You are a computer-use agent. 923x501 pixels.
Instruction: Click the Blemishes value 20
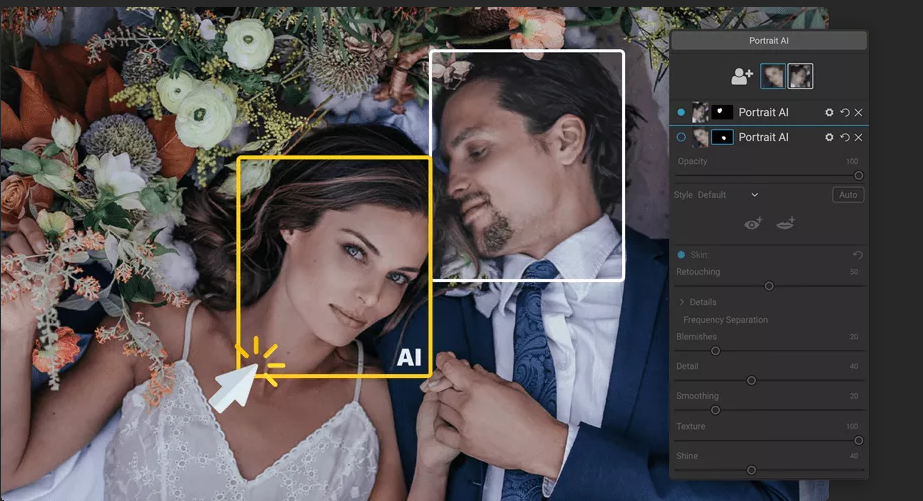854,337
